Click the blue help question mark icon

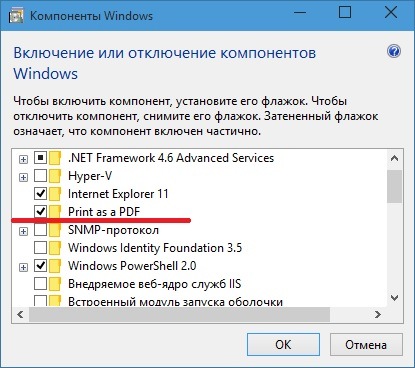pos(394,52)
